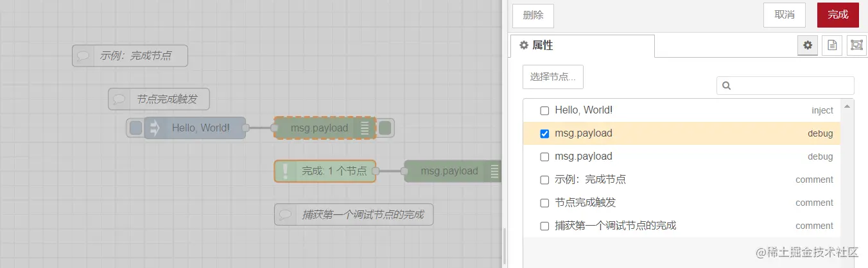Focus the node search input field
Image resolution: width=868 pixels, height=268 pixels.
click(x=785, y=85)
